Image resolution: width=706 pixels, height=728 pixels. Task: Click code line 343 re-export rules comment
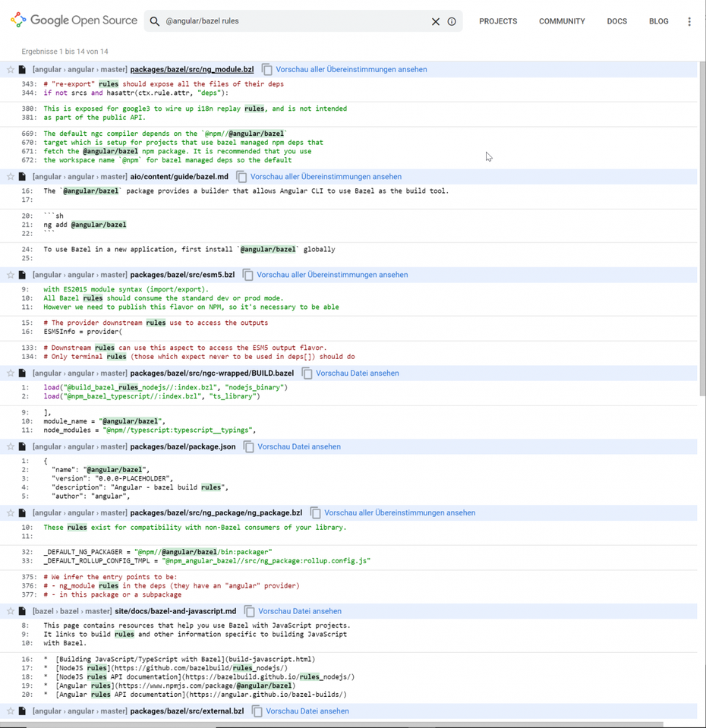tap(163, 84)
